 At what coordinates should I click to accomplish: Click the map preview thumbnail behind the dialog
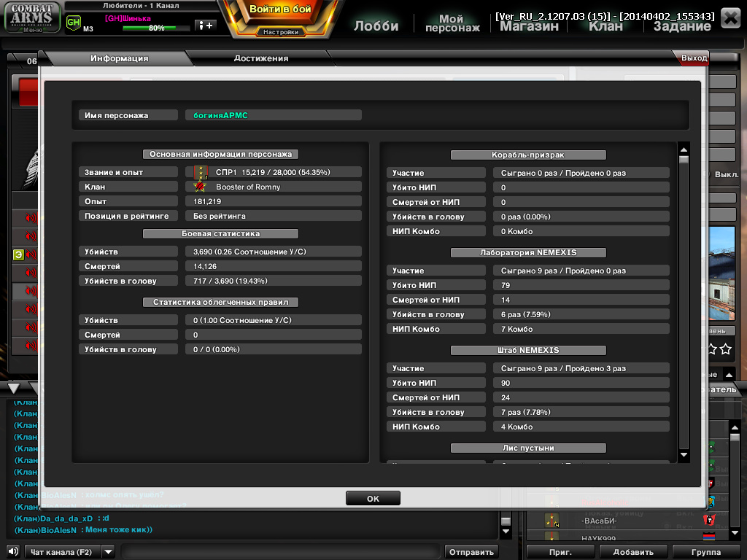tap(721, 273)
